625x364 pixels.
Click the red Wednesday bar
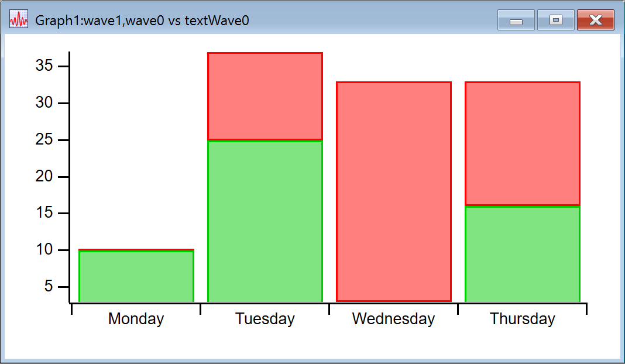pyautogui.click(x=394, y=191)
